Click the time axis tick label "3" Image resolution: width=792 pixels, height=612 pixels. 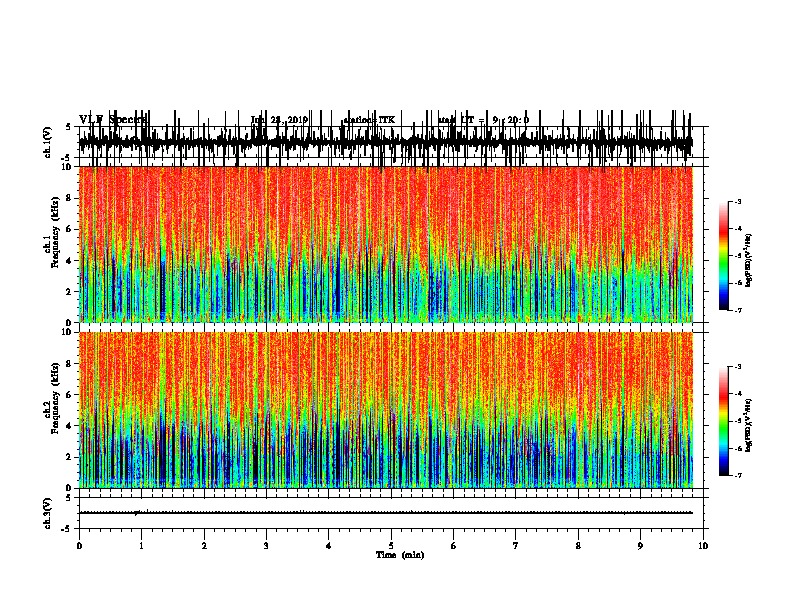click(266, 546)
